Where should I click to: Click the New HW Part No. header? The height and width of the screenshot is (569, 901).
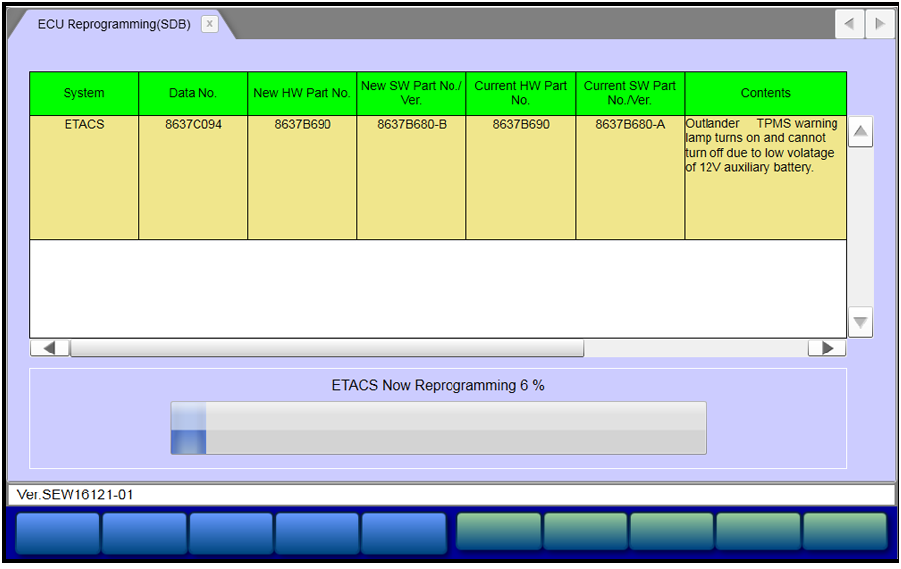pyautogui.click(x=302, y=93)
